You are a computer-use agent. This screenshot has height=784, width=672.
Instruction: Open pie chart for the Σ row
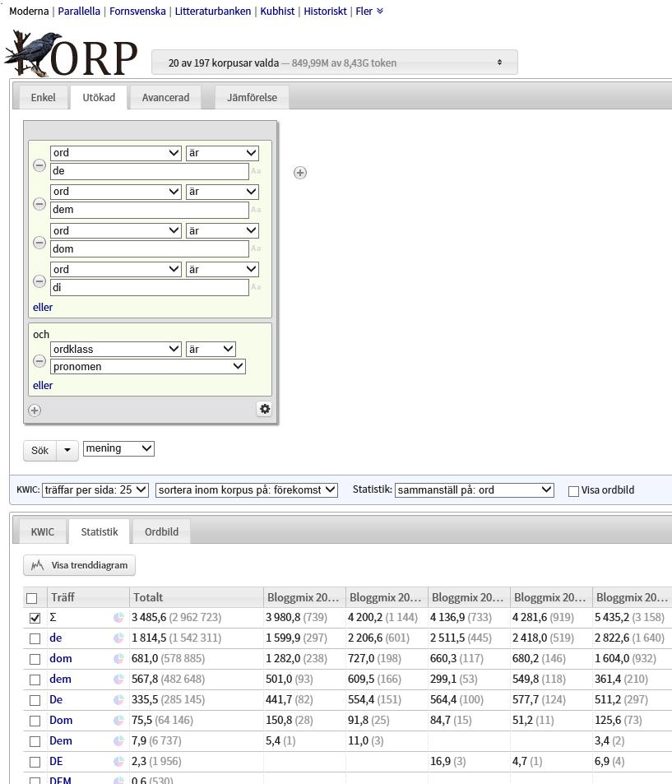(x=118, y=618)
